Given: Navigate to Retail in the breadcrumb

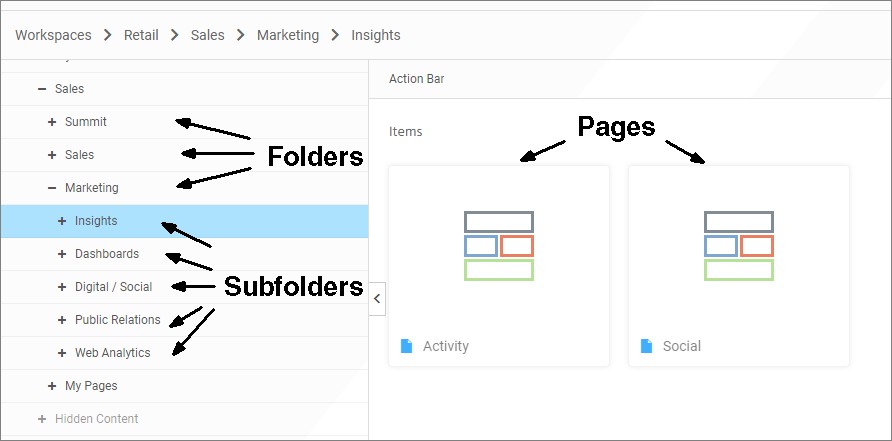Looking at the screenshot, I should point(141,35).
